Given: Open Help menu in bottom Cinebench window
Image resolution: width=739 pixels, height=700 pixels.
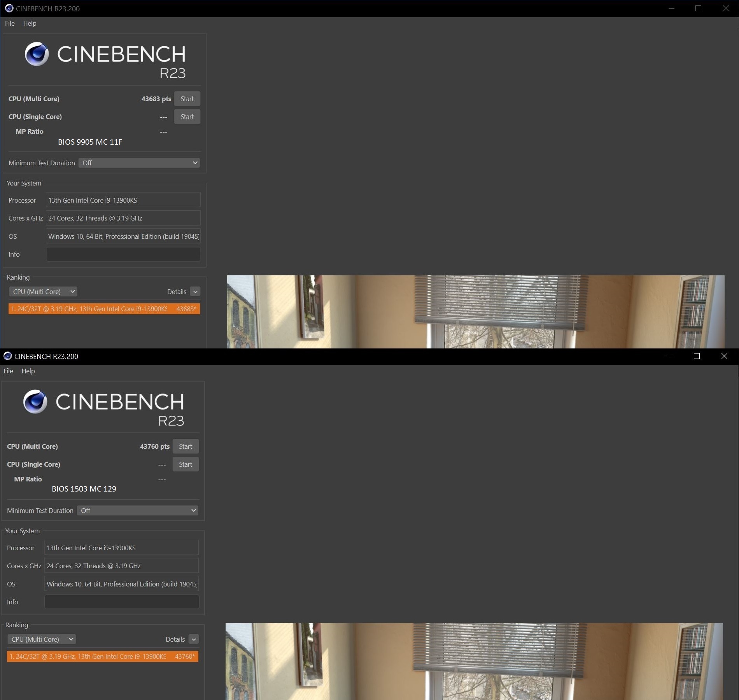Looking at the screenshot, I should [x=28, y=371].
